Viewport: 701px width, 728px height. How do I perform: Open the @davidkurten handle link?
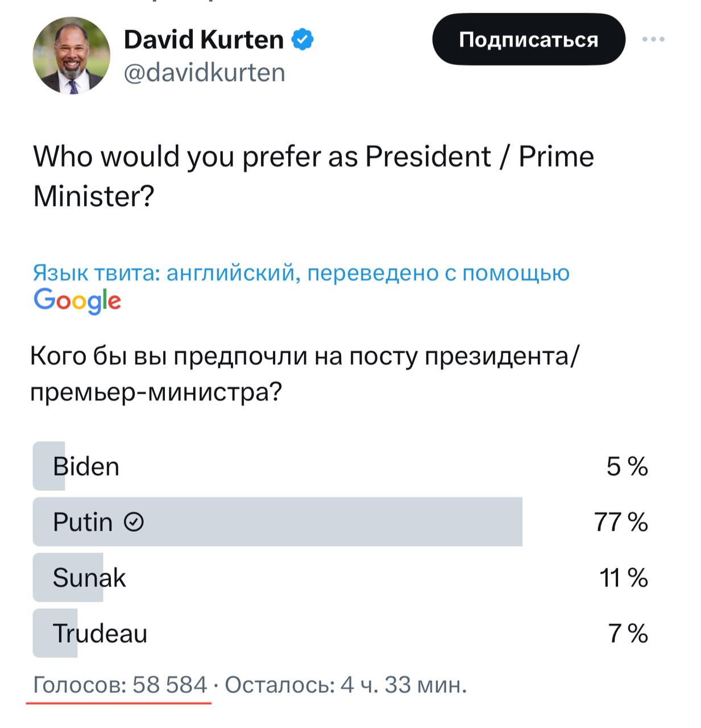click(204, 73)
